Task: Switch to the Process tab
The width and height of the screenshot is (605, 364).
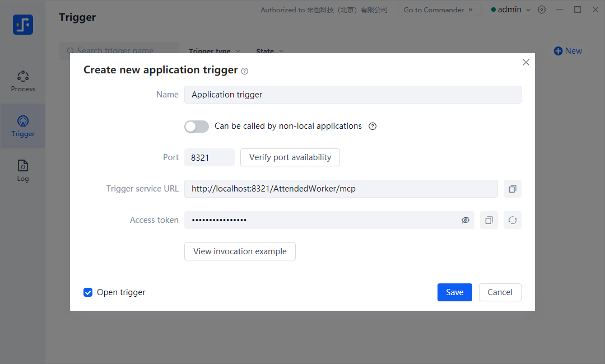Action: (x=23, y=81)
